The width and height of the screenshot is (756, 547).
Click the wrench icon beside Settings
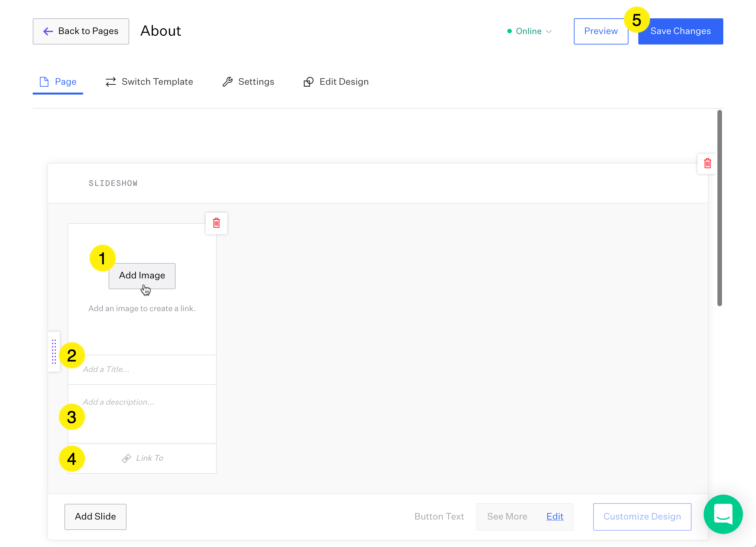228,82
